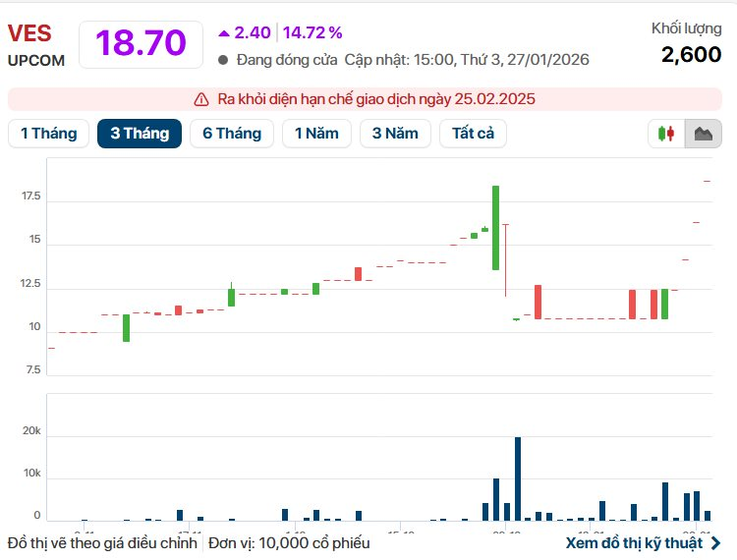Click the VES ticker symbol

click(29, 33)
